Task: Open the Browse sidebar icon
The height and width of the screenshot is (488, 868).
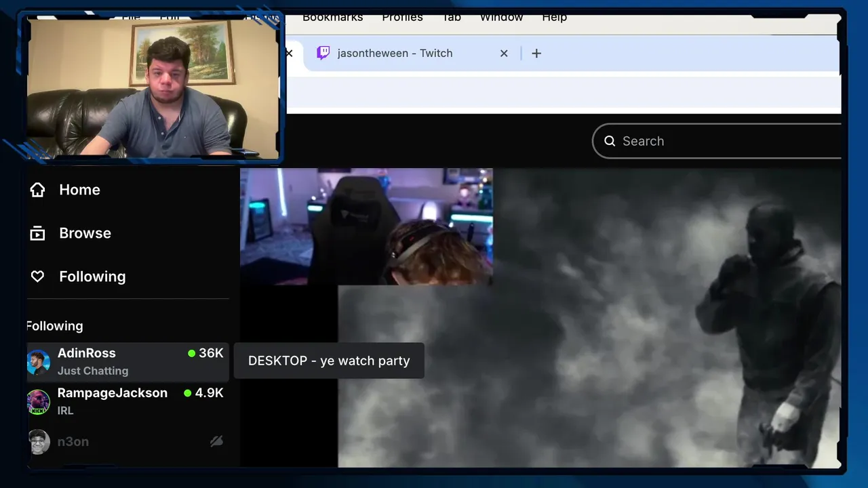Action: pos(37,233)
